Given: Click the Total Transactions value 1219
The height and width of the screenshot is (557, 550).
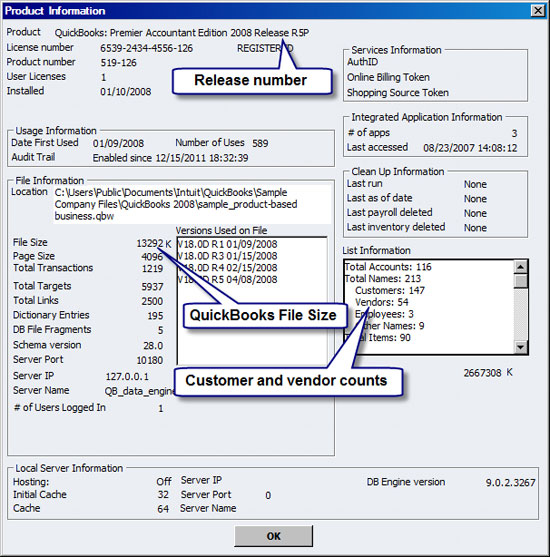Looking at the screenshot, I should [x=152, y=268].
